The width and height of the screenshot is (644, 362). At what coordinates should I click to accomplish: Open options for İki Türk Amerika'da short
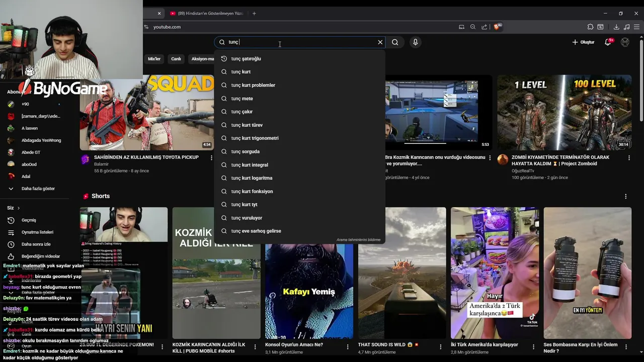[x=533, y=347]
